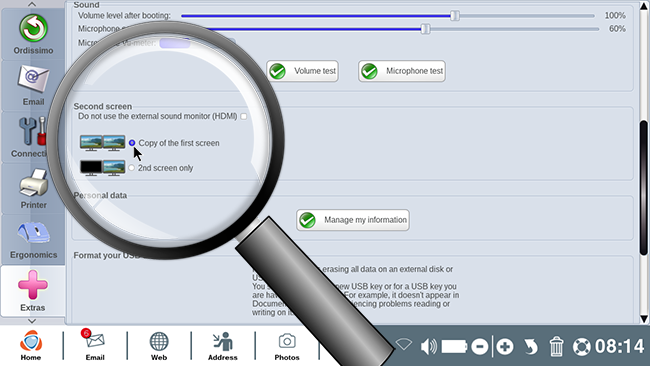Click the 60% microphone value

617,29
